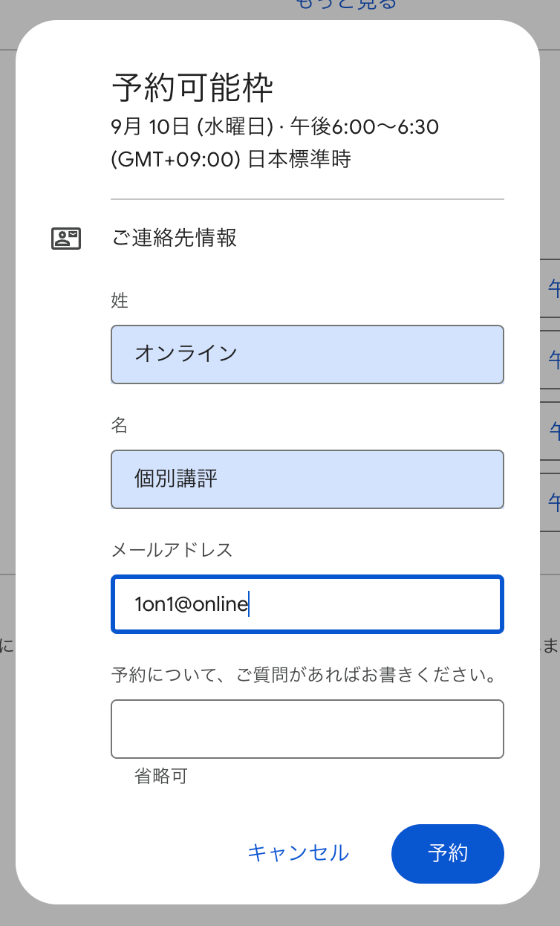
Task: Click the メールアドレス field label
Action: 172,550
